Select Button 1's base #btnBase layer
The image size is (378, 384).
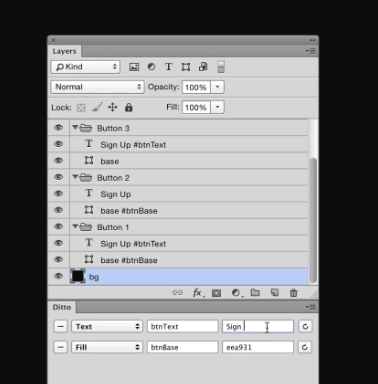tap(189, 260)
